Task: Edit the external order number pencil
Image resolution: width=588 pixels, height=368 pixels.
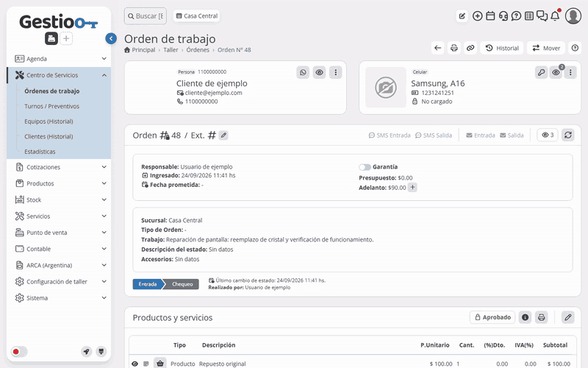Action: [x=223, y=135]
